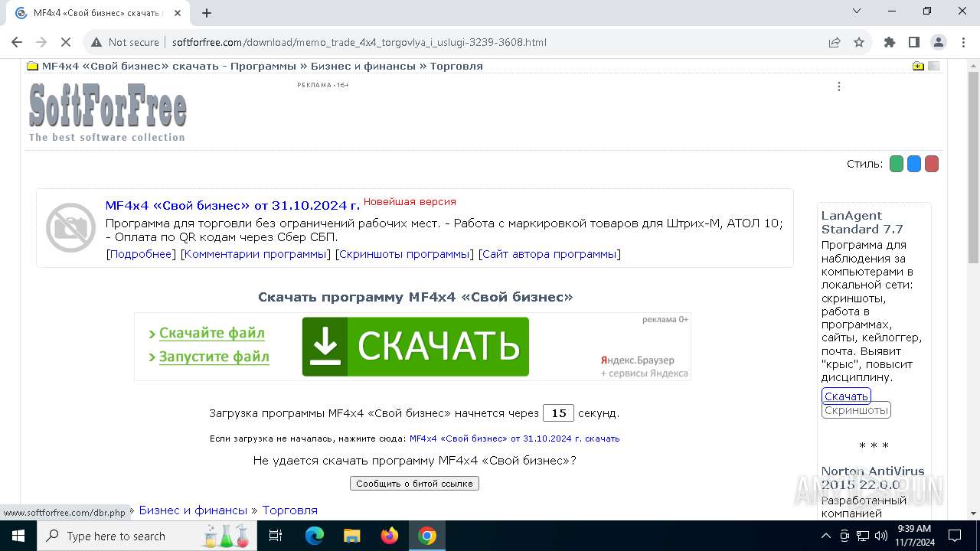
Task: Toggle the browser side panel
Action: tap(914, 42)
